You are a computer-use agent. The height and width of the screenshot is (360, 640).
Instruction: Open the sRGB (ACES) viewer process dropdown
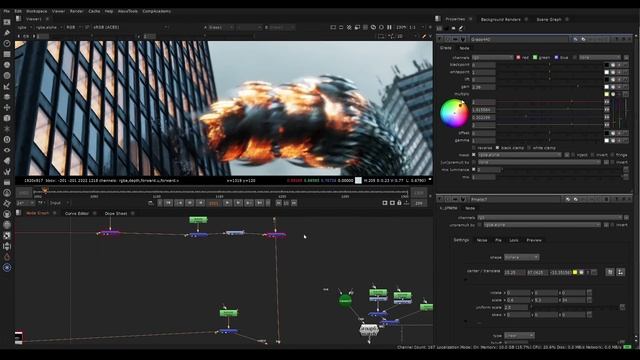[130, 27]
